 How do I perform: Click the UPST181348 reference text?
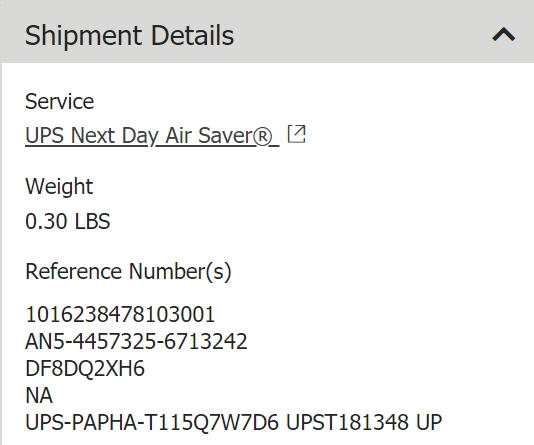[347, 423]
